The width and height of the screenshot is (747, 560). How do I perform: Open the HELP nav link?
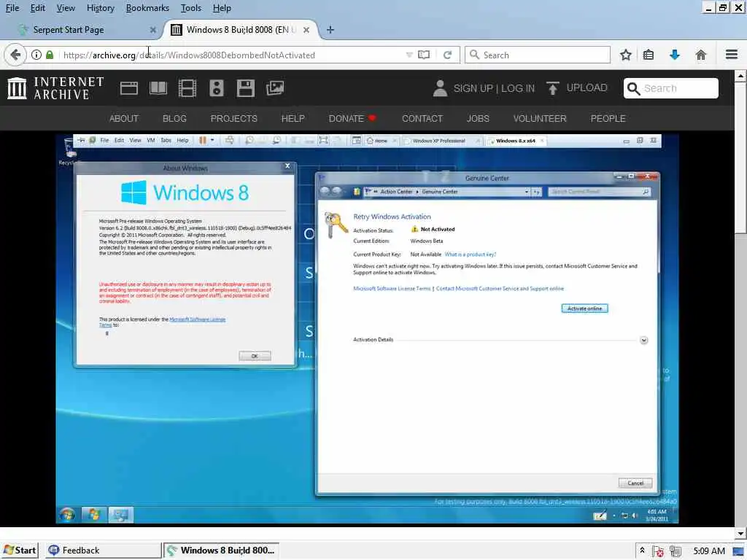pyautogui.click(x=293, y=119)
